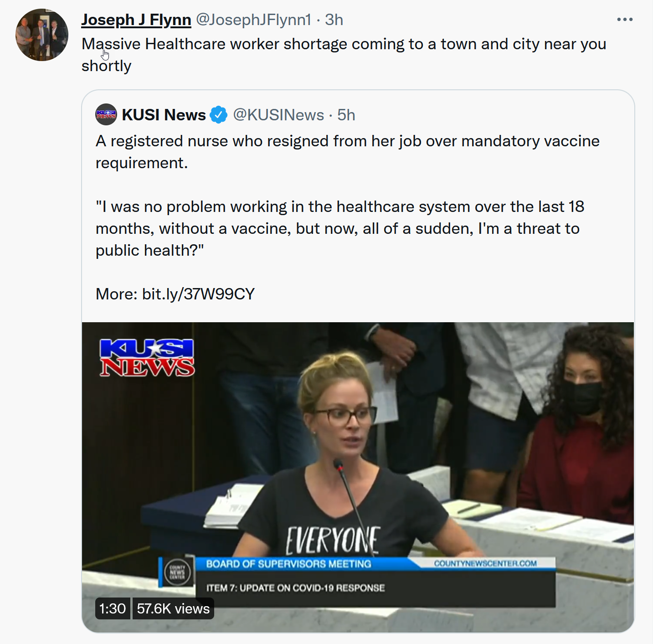
Task: Click the @KUSINews handle
Action: [x=278, y=115]
